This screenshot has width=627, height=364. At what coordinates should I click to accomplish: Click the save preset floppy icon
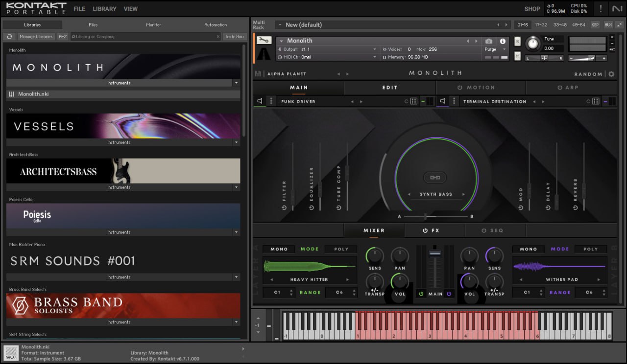[x=258, y=74]
